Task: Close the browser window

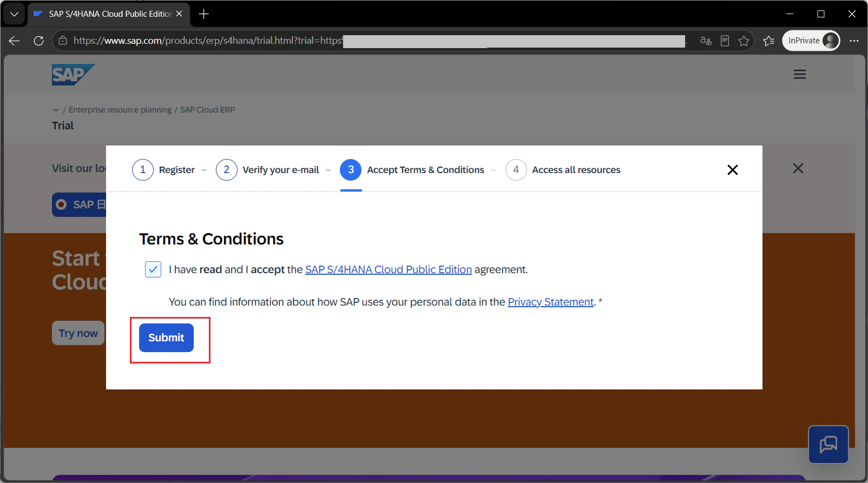Action: click(852, 14)
